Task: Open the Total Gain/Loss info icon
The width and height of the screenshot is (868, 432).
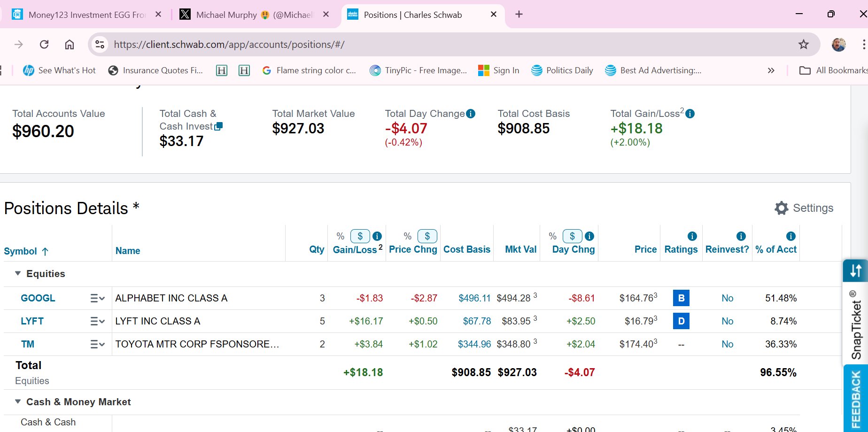Action: point(690,114)
